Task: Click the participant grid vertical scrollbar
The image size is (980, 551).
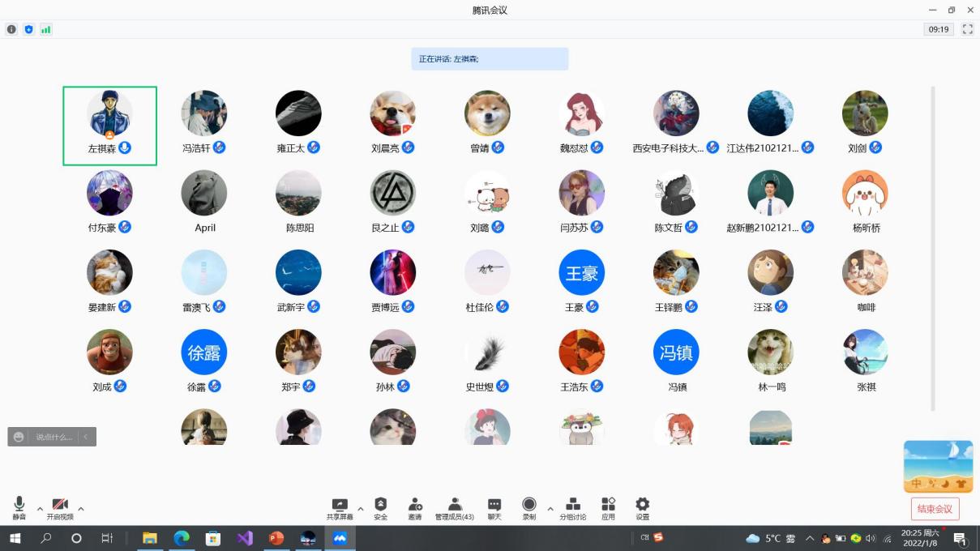Action: pyautogui.click(x=933, y=243)
